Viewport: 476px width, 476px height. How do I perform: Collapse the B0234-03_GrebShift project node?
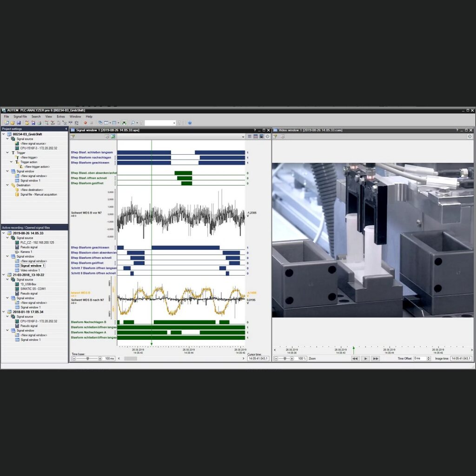point(4,134)
